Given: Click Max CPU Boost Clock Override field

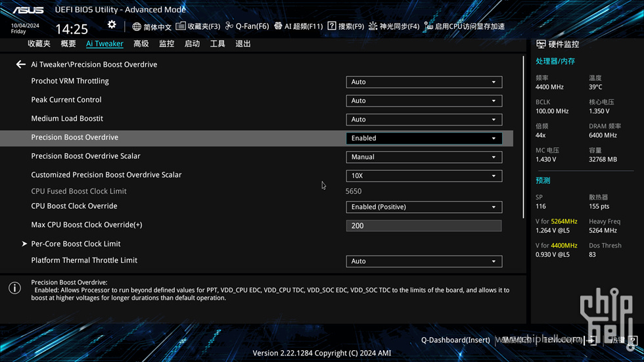Looking at the screenshot, I should (x=424, y=226).
